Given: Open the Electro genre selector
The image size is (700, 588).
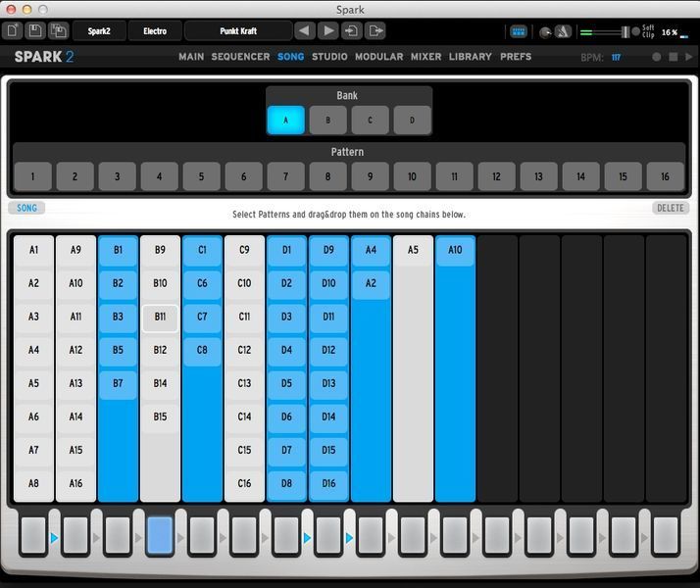Looking at the screenshot, I should [155, 31].
